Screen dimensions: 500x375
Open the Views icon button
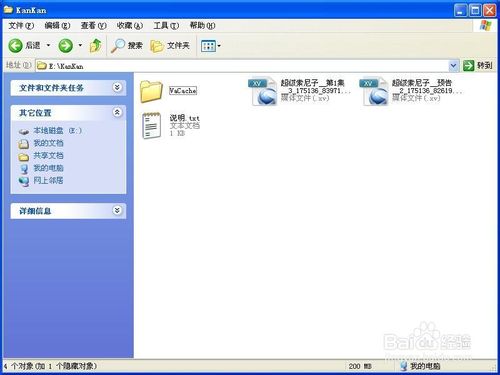coord(211,46)
